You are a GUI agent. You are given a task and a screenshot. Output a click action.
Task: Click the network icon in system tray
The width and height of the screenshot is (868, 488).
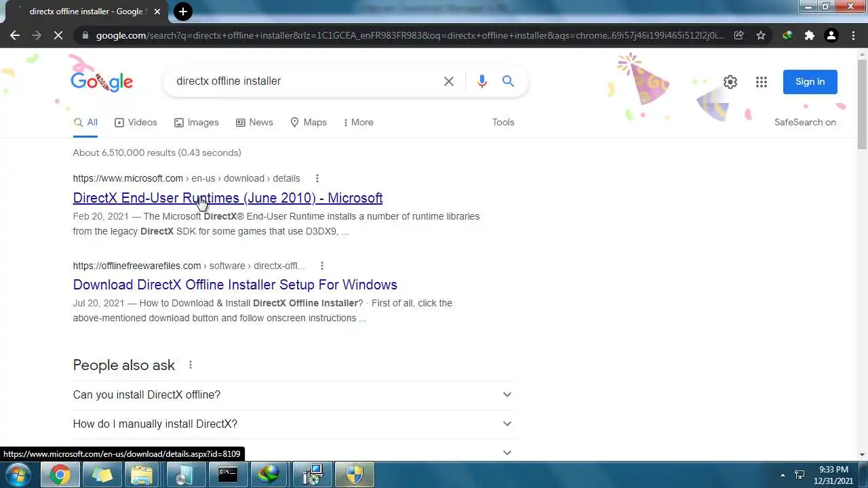pos(800,475)
